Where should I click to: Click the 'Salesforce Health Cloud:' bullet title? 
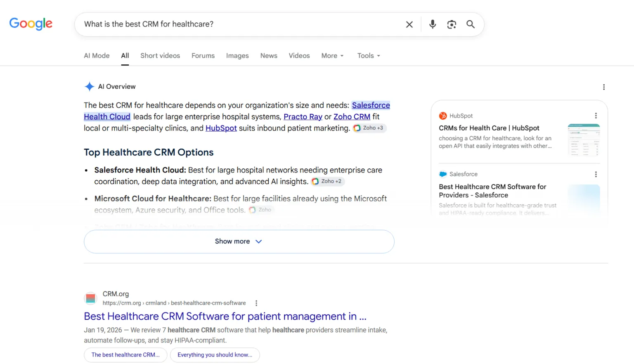coord(140,170)
